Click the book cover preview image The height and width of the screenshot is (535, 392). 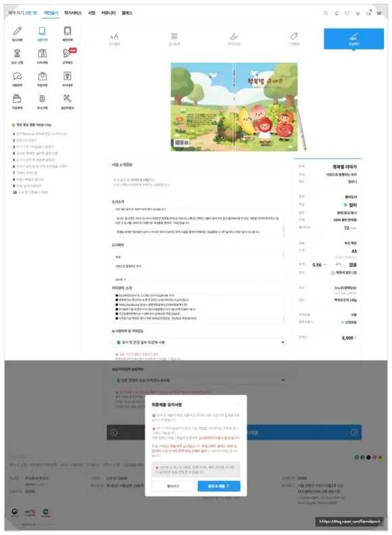point(235,107)
